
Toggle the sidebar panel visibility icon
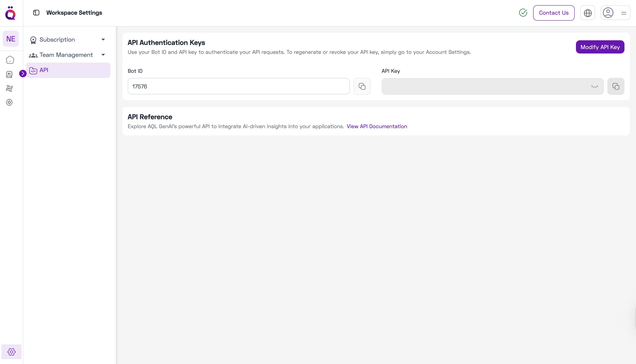tap(36, 12)
